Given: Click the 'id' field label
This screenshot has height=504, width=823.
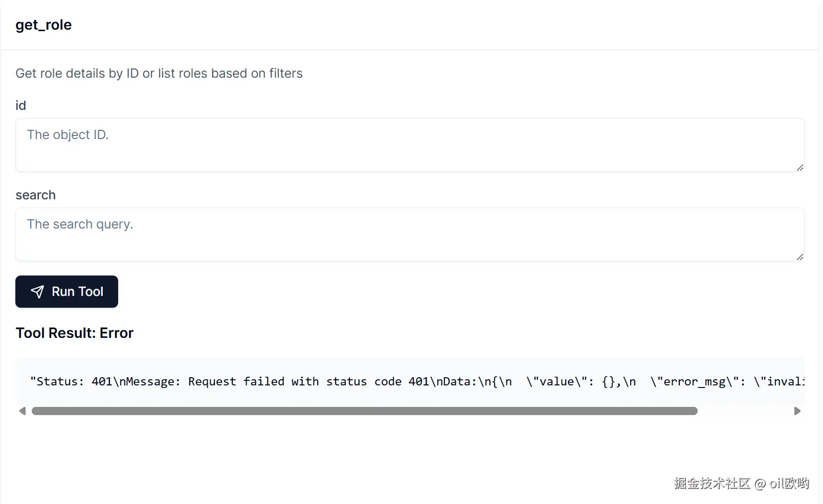Looking at the screenshot, I should pyautogui.click(x=20, y=105).
